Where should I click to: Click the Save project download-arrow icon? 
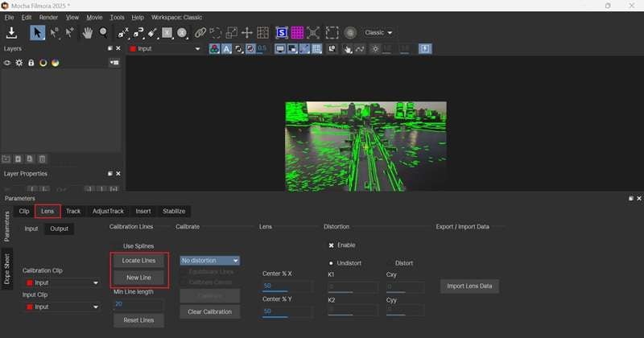tap(11, 32)
